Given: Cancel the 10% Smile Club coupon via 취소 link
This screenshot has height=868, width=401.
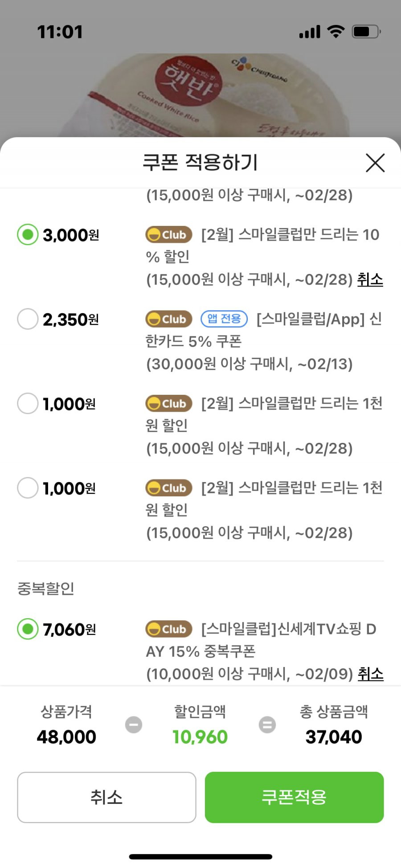Looking at the screenshot, I should (370, 279).
